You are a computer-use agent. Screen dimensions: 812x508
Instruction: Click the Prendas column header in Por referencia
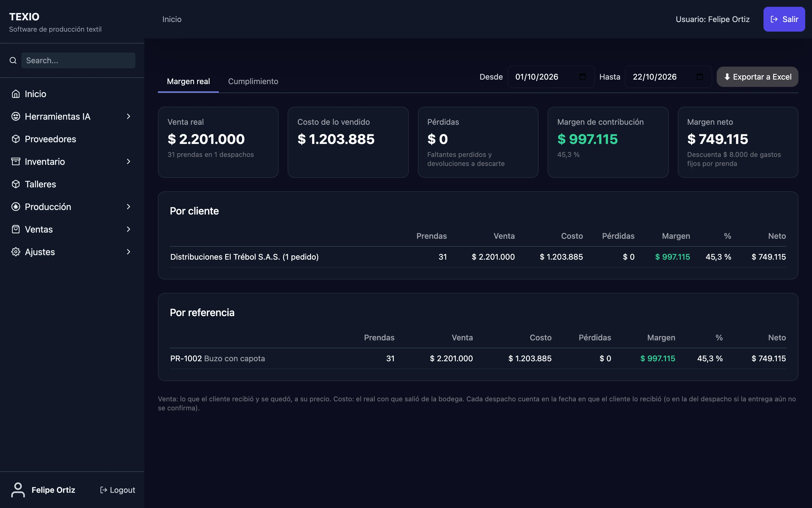379,338
